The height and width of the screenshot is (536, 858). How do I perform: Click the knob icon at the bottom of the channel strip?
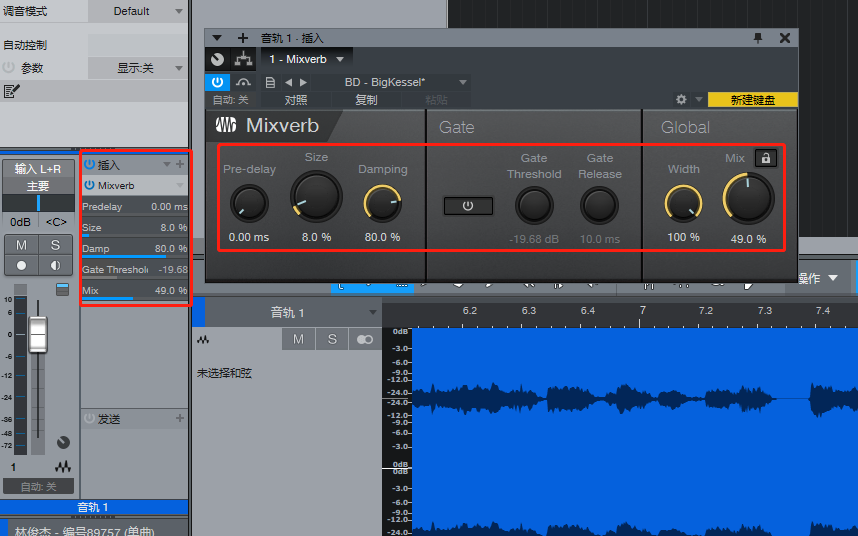[63, 442]
